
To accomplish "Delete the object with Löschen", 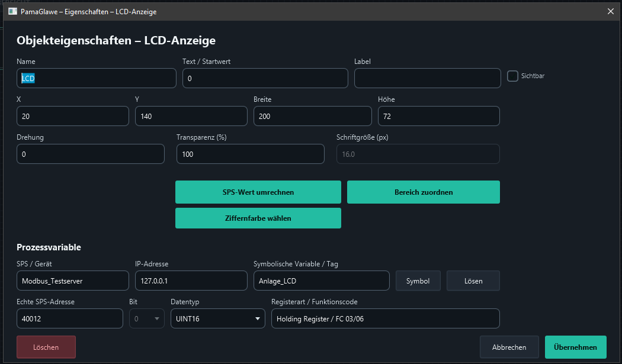I will point(46,347).
